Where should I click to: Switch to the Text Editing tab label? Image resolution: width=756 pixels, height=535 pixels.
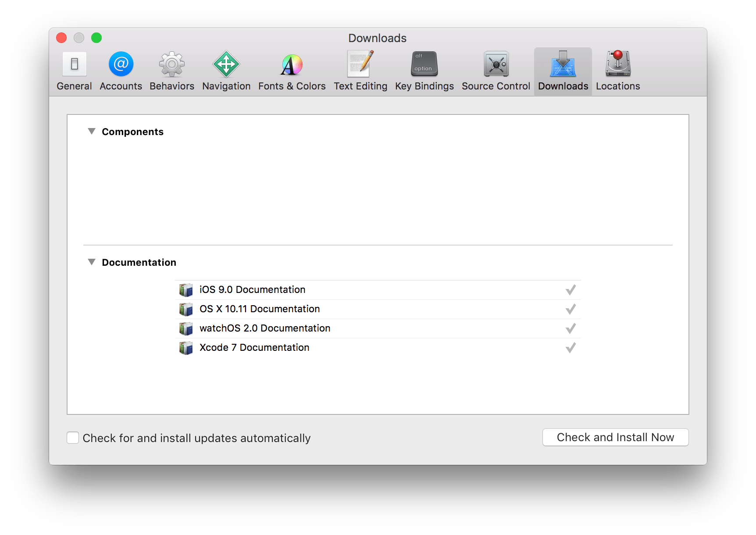click(x=360, y=86)
